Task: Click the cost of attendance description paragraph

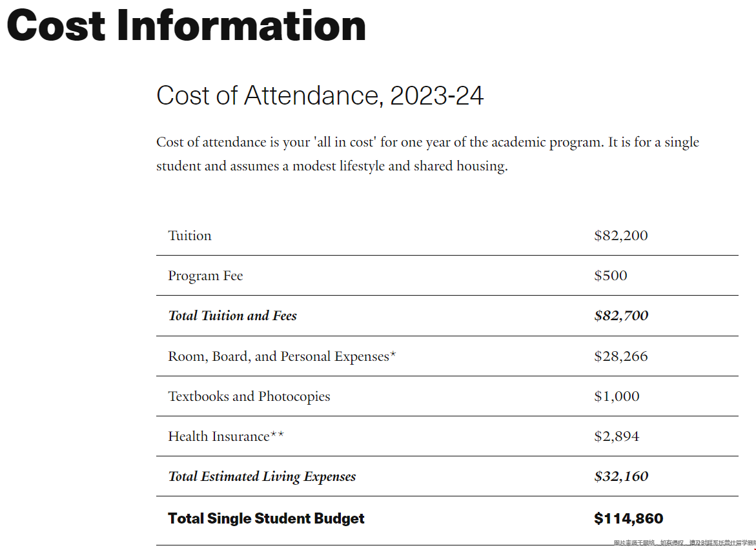Action: click(x=427, y=154)
